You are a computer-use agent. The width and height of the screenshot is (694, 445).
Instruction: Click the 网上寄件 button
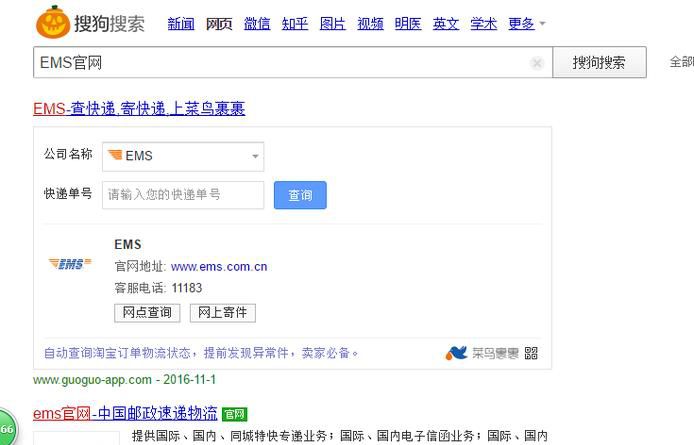pyautogui.click(x=222, y=313)
